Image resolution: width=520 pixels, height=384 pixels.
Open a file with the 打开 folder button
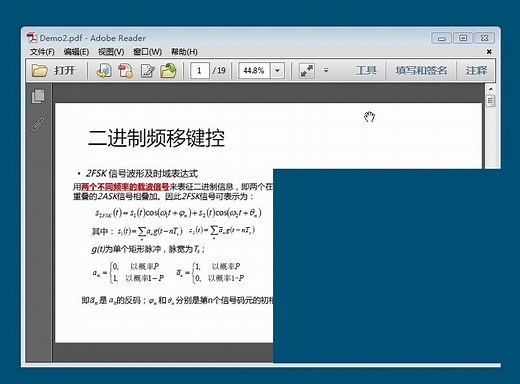(x=54, y=71)
